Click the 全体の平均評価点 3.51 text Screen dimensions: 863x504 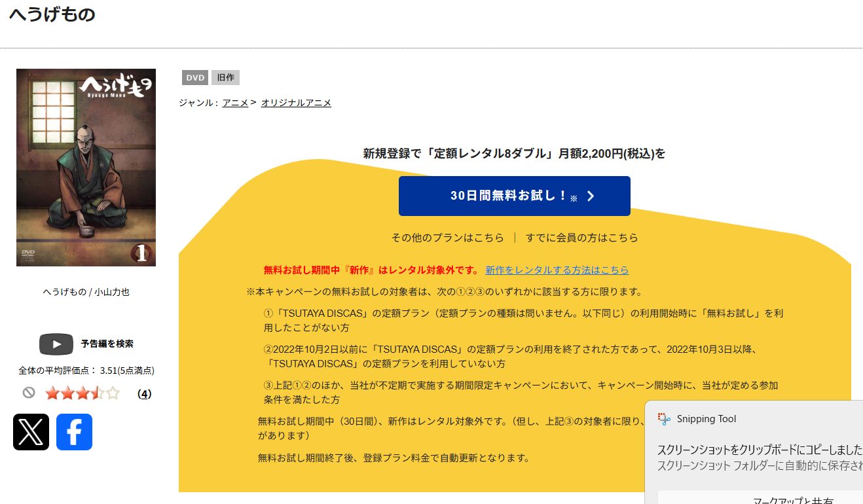(x=86, y=370)
